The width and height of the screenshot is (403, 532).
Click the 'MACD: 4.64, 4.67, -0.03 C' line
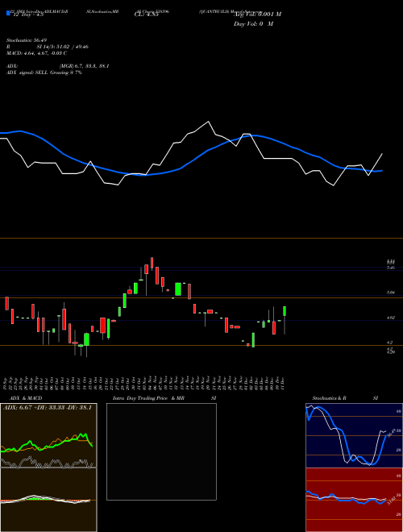pos(36,53)
